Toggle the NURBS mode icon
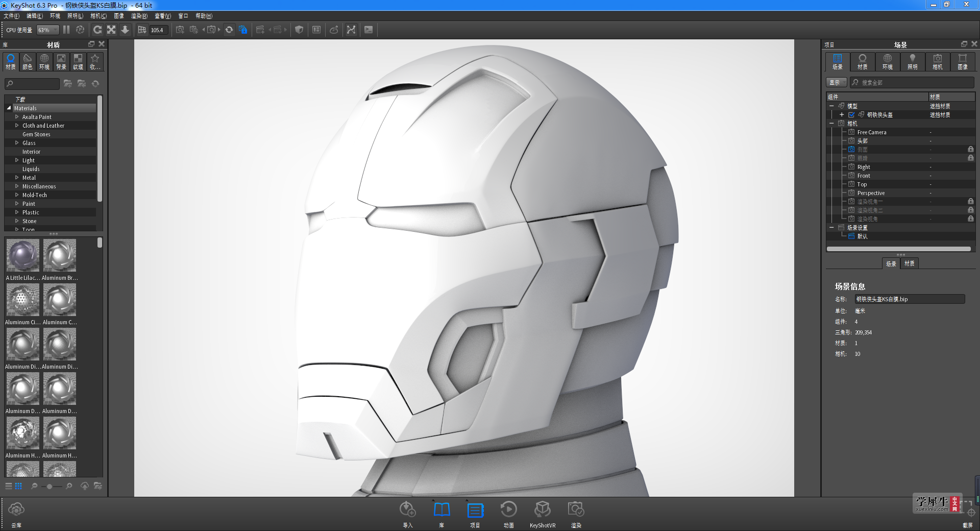Image resolution: width=980 pixels, height=531 pixels. [x=351, y=30]
